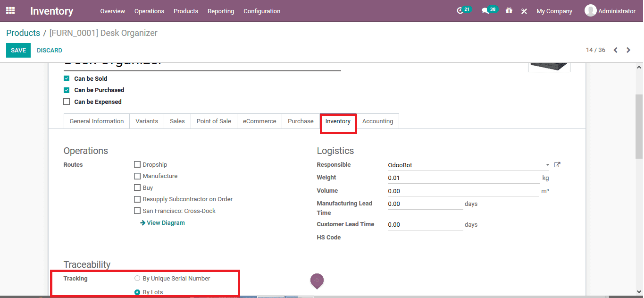Open the Configuration menu
This screenshot has height=298, width=644.
pyautogui.click(x=262, y=11)
